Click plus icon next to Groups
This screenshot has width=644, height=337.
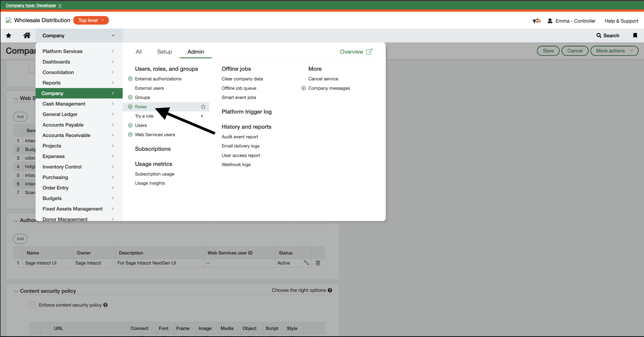tap(130, 97)
